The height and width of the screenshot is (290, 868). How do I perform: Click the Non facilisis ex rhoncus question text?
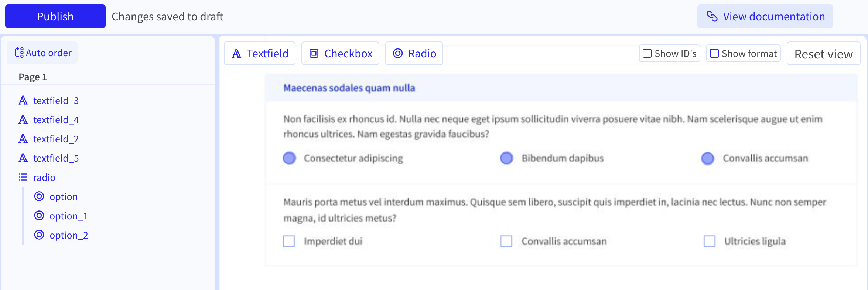pyautogui.click(x=553, y=127)
